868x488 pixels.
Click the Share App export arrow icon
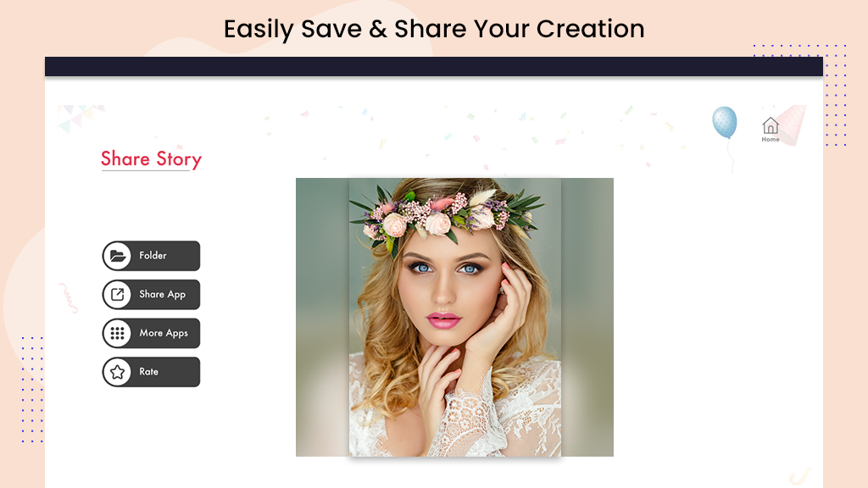coord(117,294)
